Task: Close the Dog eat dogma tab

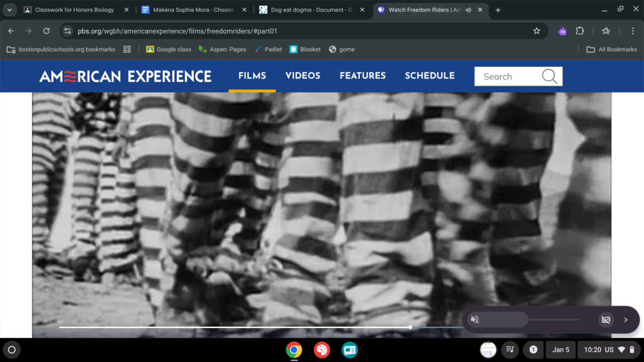Action: click(362, 10)
